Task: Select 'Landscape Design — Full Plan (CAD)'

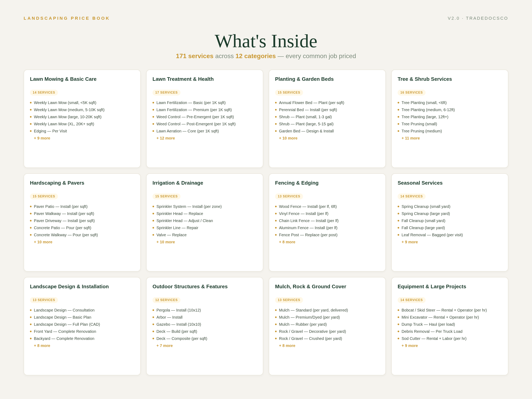Action: [x=67, y=324]
